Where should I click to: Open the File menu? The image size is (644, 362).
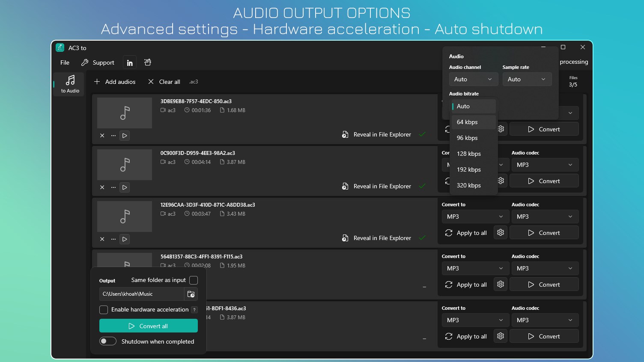[x=64, y=62]
